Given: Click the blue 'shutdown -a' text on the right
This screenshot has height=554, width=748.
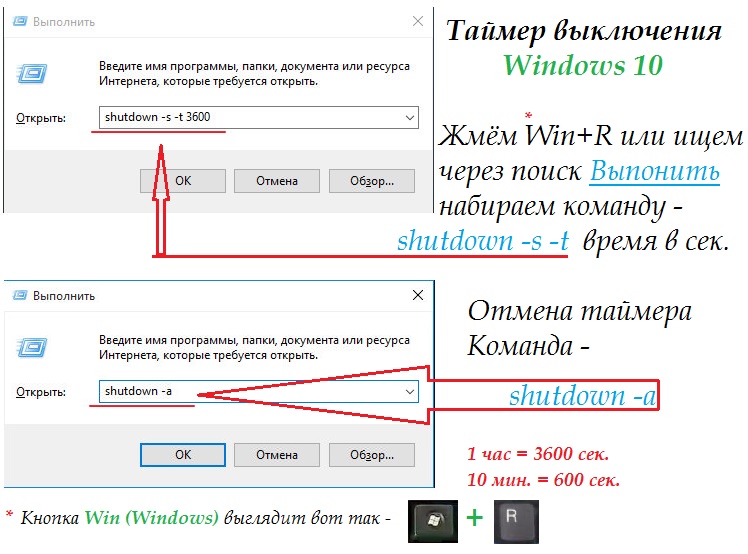Looking at the screenshot, I should (x=582, y=396).
